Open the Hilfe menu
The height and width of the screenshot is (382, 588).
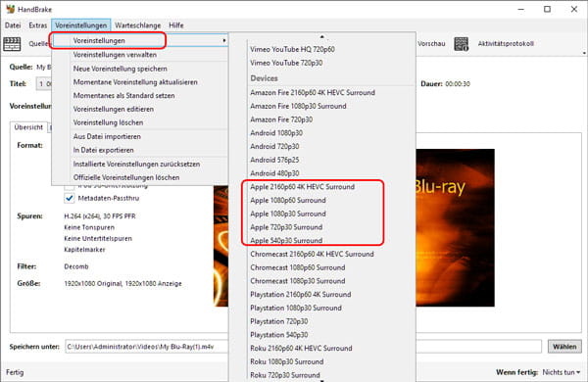(175, 25)
